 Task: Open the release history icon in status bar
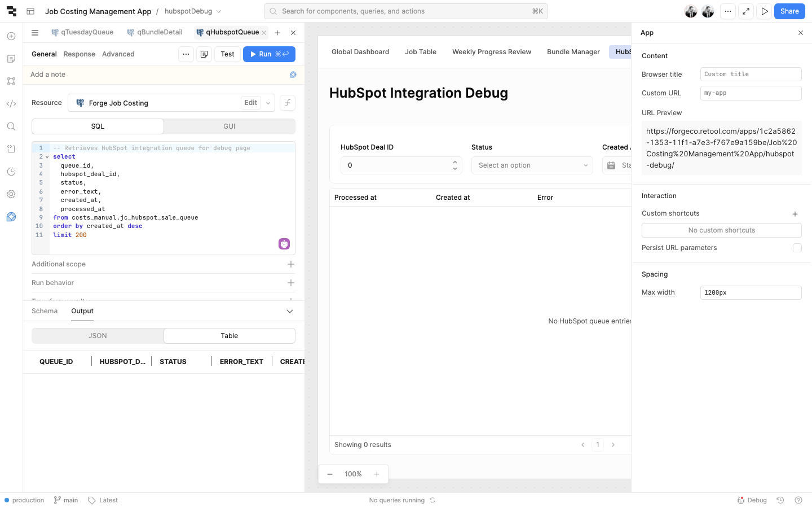(x=780, y=500)
